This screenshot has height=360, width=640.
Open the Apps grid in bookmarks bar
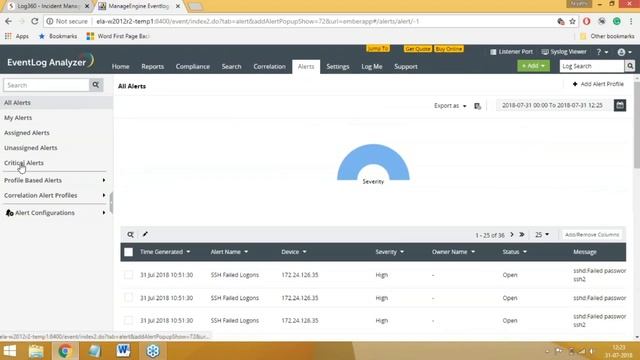(x=8, y=36)
